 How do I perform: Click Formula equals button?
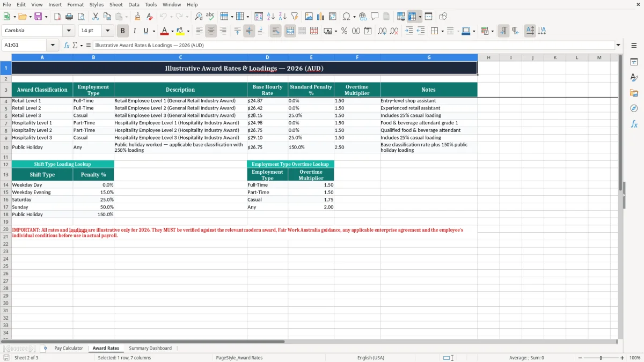coord(88,45)
